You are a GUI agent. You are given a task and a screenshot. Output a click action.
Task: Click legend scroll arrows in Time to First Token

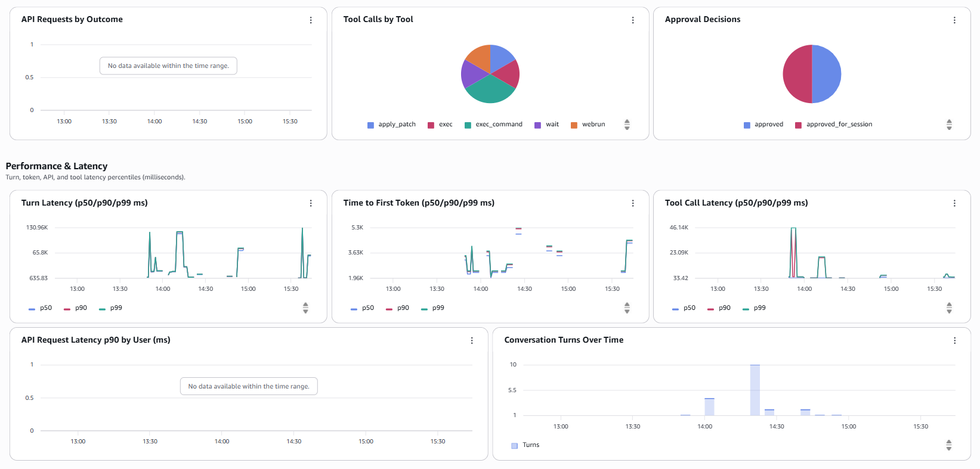(x=627, y=308)
